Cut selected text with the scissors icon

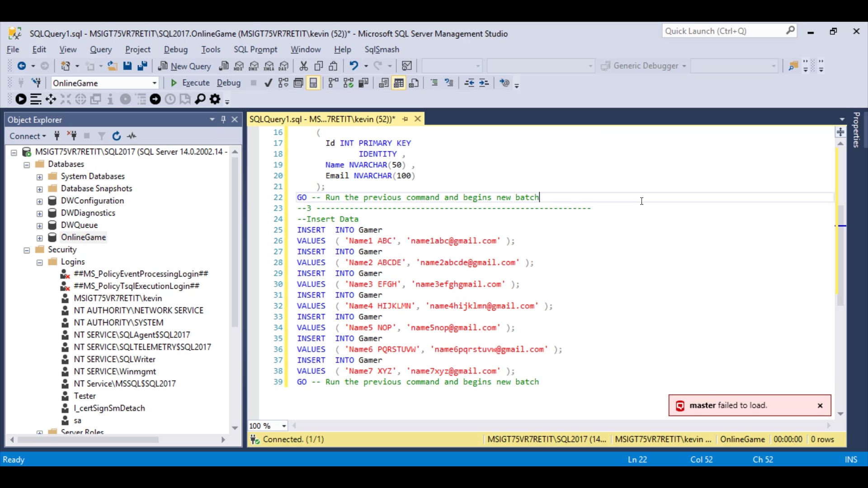coord(303,66)
